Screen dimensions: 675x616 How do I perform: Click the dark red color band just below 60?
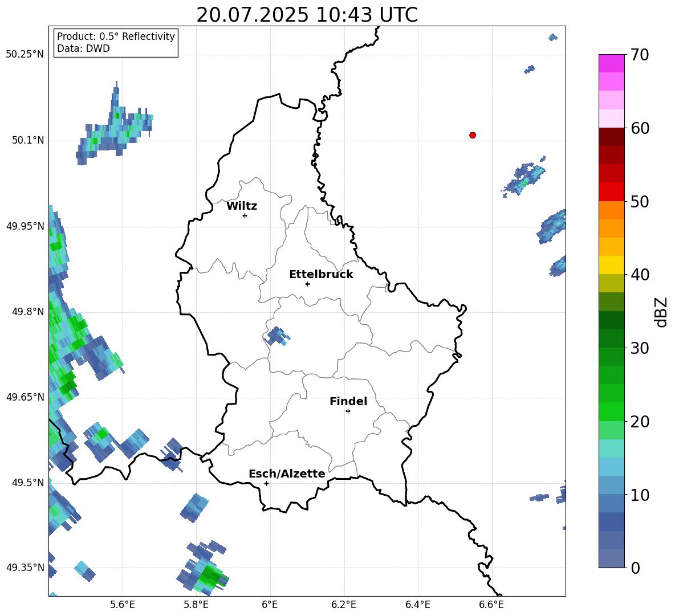tap(611, 137)
